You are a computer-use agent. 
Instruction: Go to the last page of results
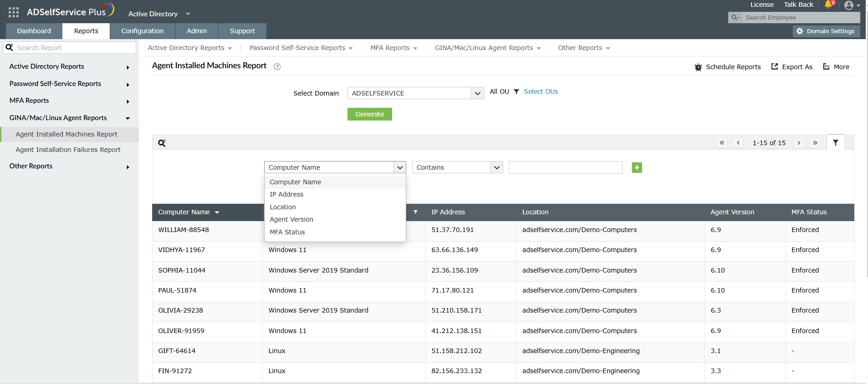tap(815, 143)
